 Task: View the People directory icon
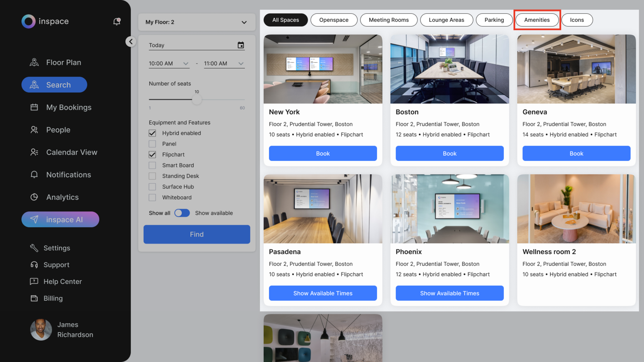(x=34, y=129)
